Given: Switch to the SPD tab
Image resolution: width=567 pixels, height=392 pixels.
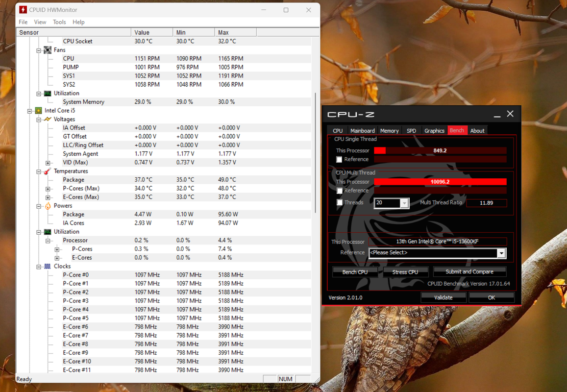Looking at the screenshot, I should click(x=412, y=131).
